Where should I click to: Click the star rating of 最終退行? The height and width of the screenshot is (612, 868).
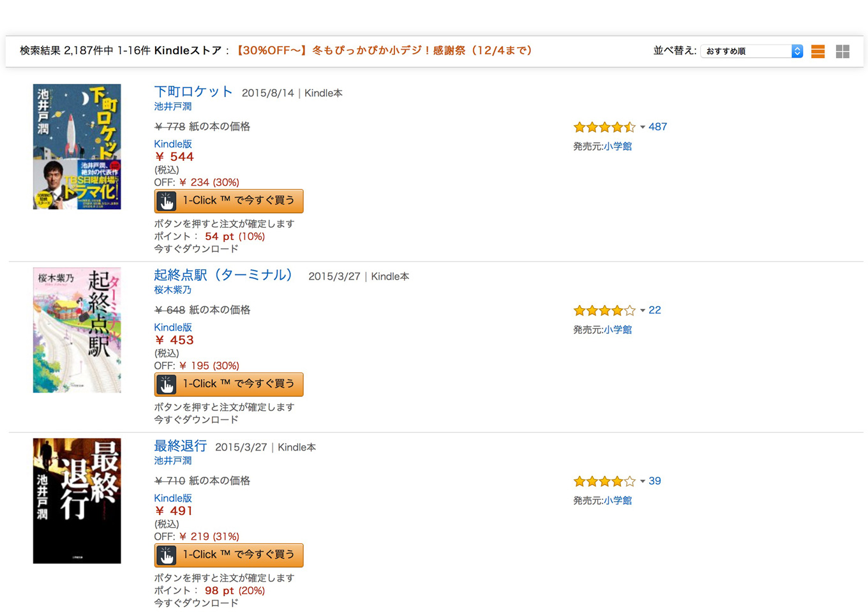tap(604, 481)
